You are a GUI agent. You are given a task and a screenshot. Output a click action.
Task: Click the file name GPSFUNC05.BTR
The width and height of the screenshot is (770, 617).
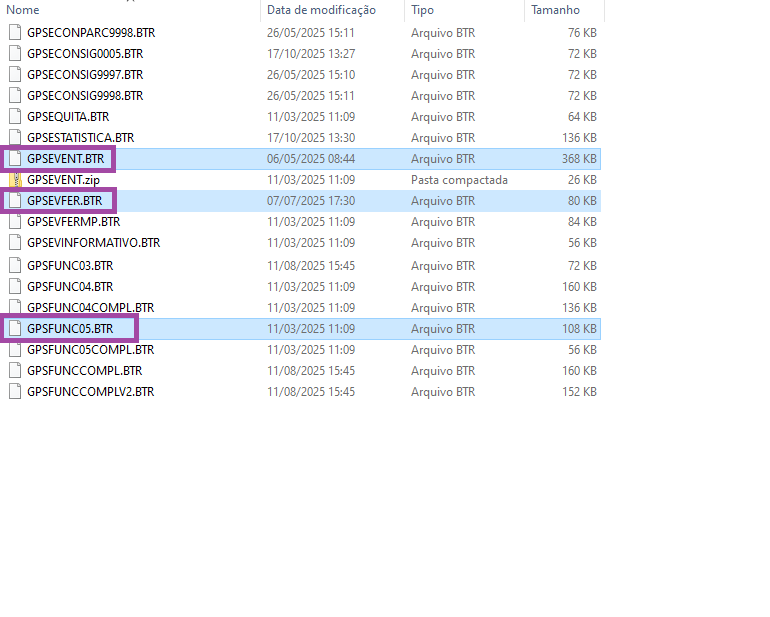coord(70,329)
